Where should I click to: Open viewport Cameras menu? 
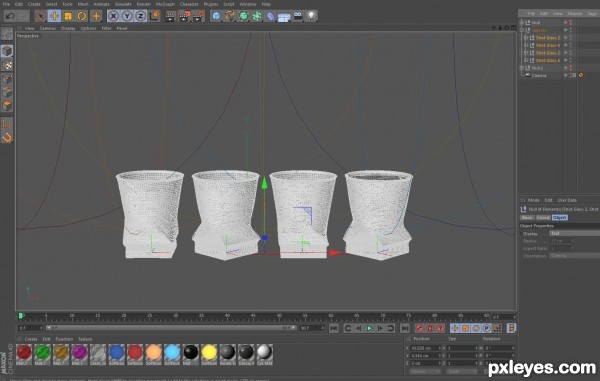tap(48, 28)
